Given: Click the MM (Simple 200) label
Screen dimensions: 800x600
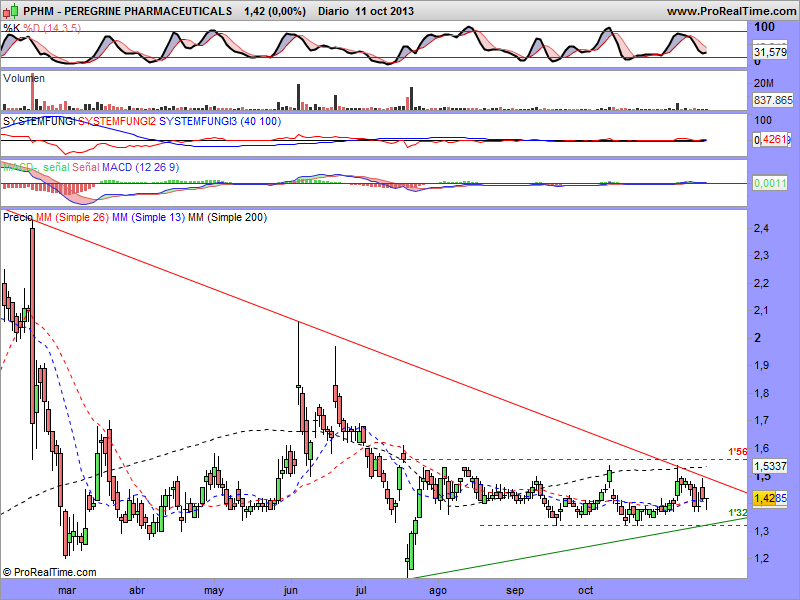Looking at the screenshot, I should tap(228, 217).
